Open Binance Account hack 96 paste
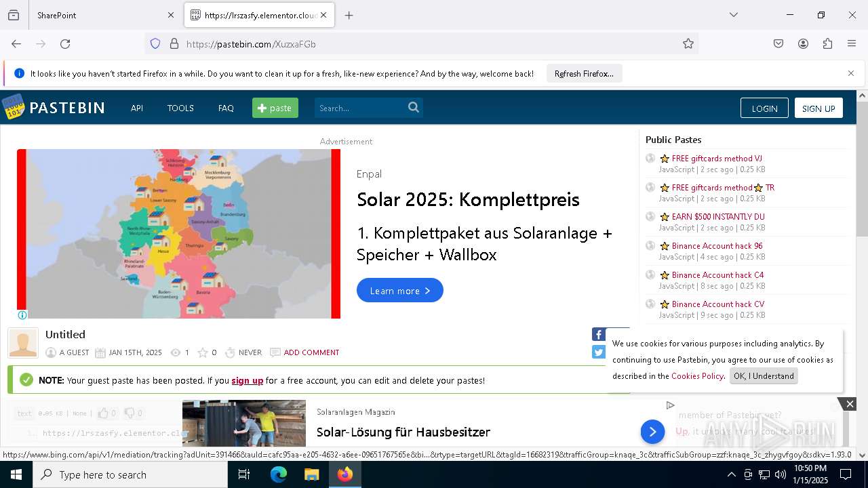 click(717, 246)
